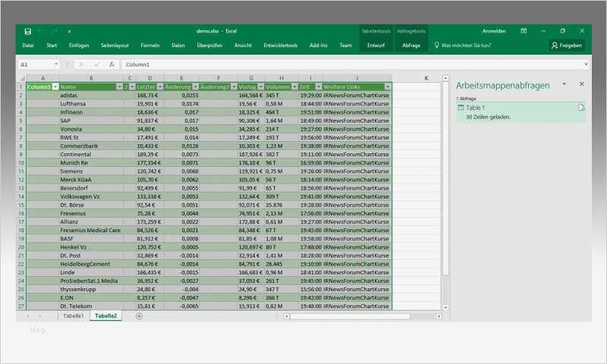
Task: Click the vertical scrollbar up arrow
Action: (x=445, y=78)
